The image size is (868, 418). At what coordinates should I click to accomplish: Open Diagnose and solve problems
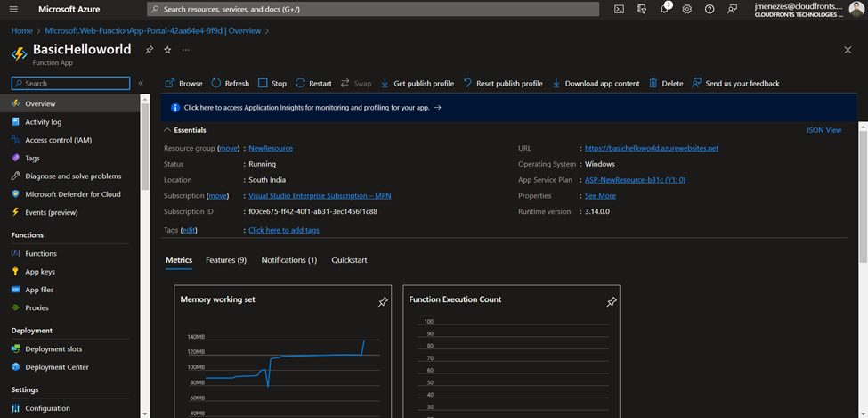click(x=69, y=176)
